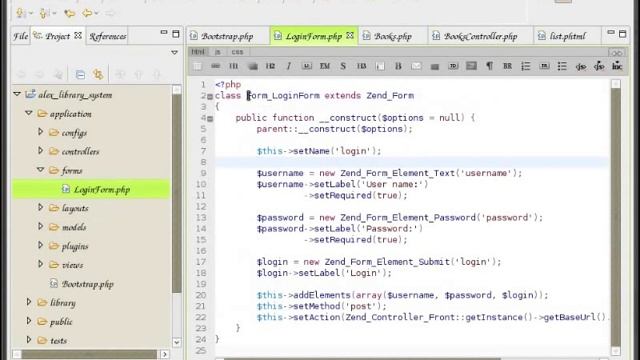
Task: Apply the S strikethrough tag
Action: coord(343,66)
